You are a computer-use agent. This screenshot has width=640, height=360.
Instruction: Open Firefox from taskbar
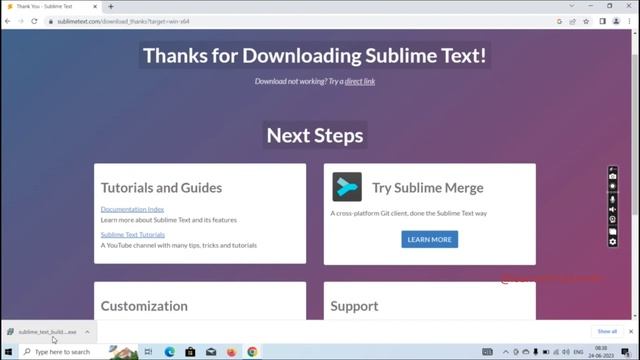(231, 351)
